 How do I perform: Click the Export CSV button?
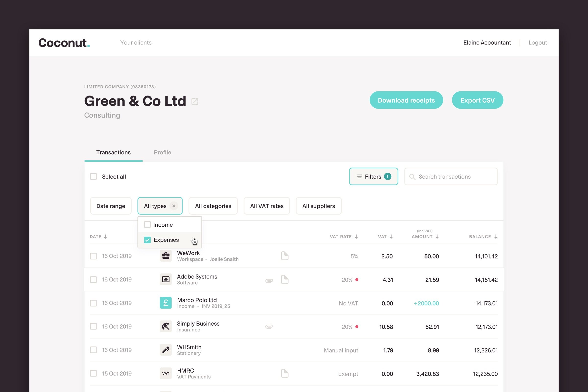477,100
